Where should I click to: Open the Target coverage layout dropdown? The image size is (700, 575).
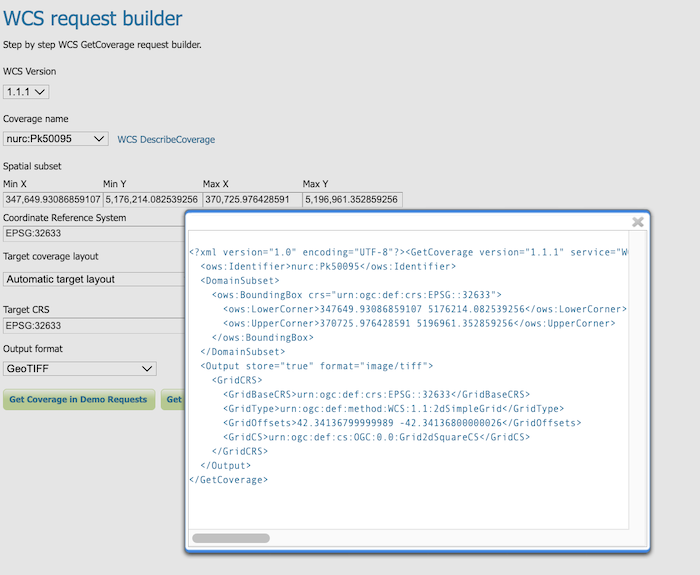pyautogui.click(x=93, y=279)
